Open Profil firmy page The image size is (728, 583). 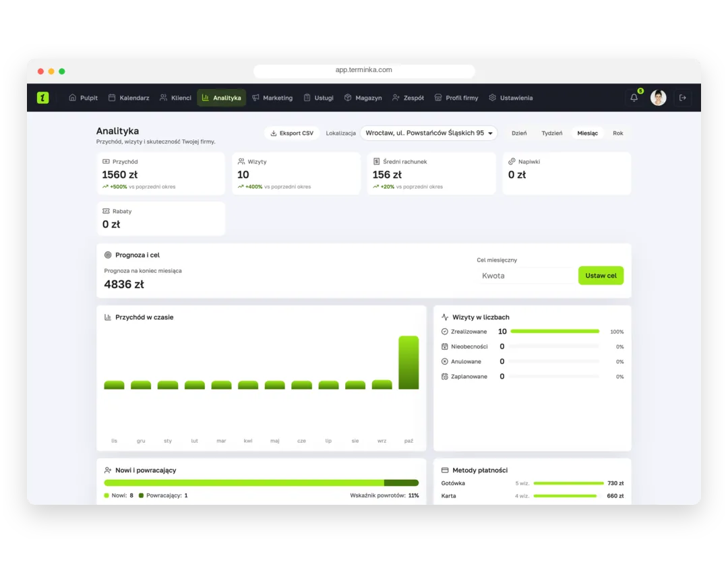pyautogui.click(x=456, y=98)
